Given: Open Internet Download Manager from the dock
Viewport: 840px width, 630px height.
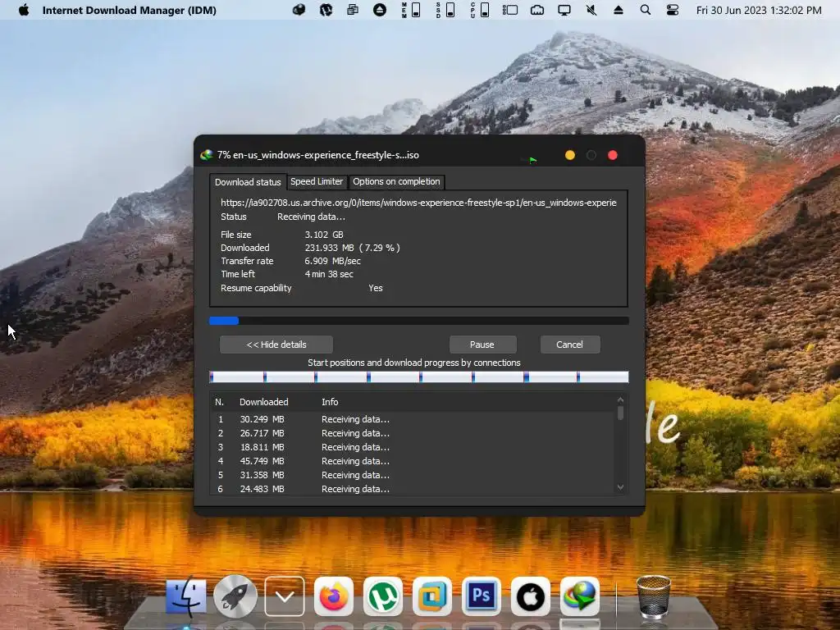Looking at the screenshot, I should tap(580, 596).
